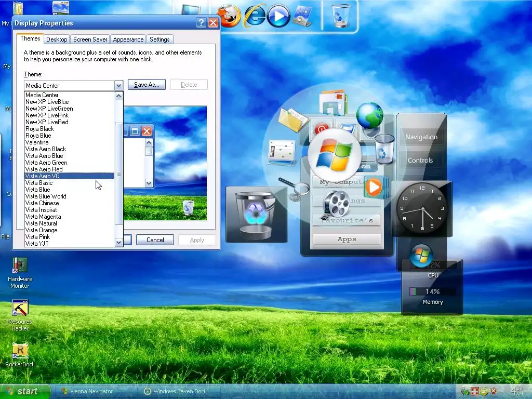Click the magnifying glass search icon

pyautogui.click(x=295, y=188)
